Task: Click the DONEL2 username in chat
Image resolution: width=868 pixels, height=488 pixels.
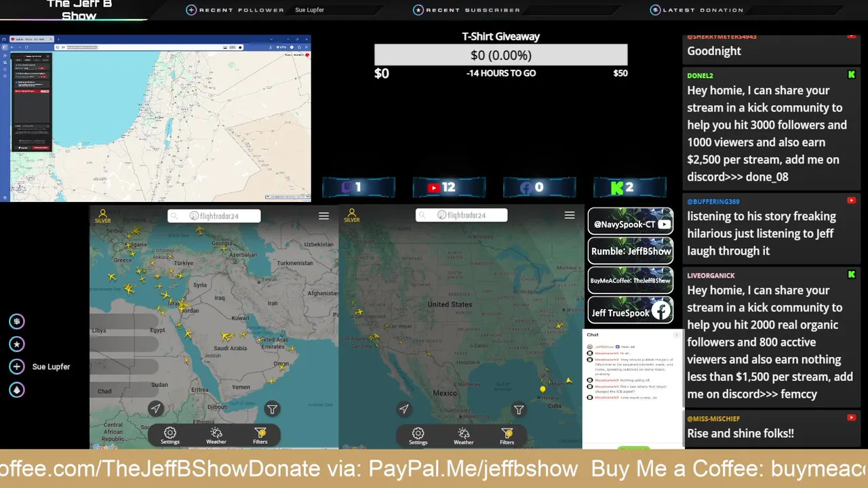Action: [x=700, y=76]
